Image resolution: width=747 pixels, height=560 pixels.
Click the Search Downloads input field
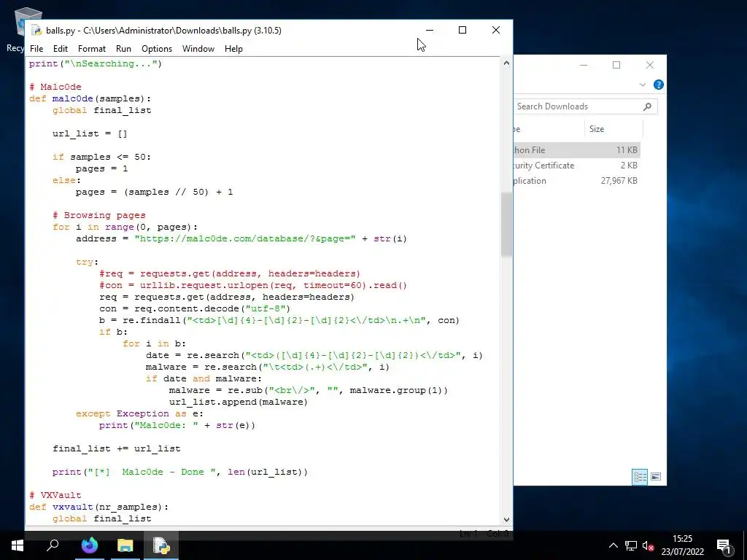[x=578, y=106]
